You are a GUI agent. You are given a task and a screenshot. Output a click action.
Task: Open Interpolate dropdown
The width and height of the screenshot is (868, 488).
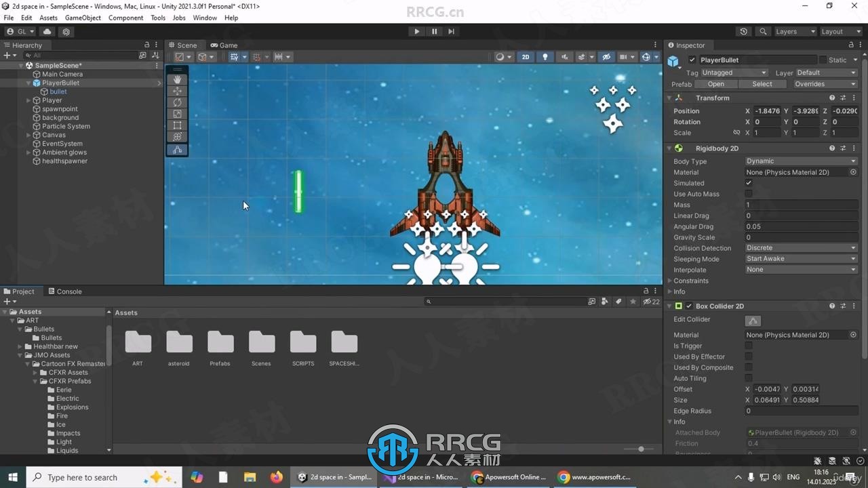coord(802,270)
